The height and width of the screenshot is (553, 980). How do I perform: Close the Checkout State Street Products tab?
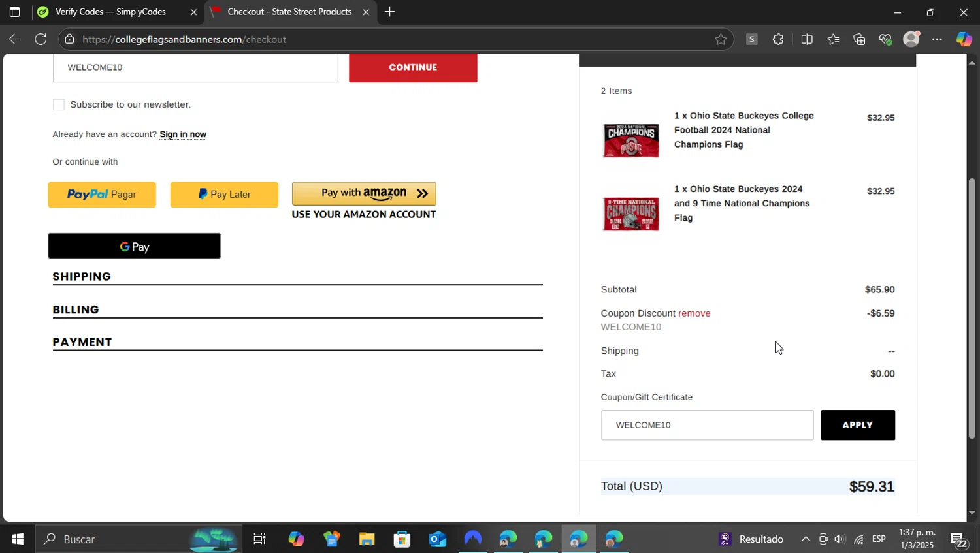pos(366,12)
